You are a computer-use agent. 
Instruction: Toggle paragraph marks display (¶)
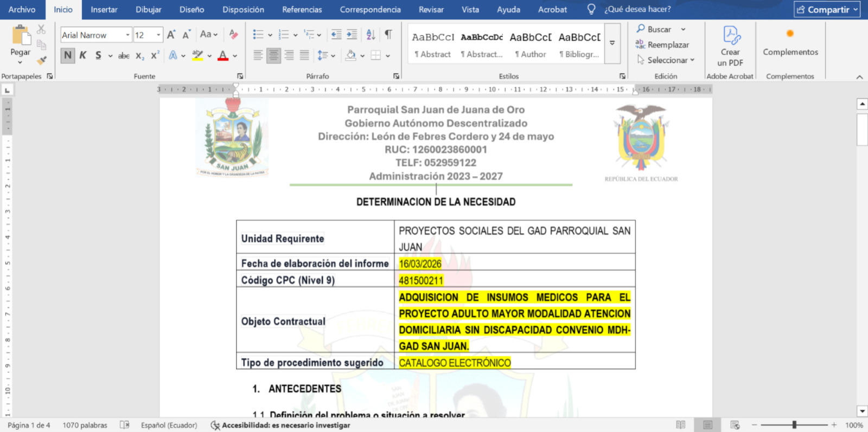click(388, 35)
